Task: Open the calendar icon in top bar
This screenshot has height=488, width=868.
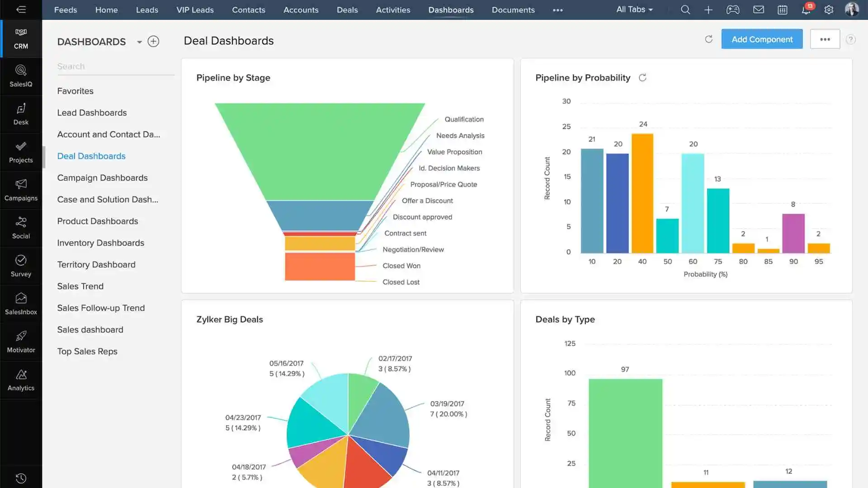Action: click(x=782, y=10)
